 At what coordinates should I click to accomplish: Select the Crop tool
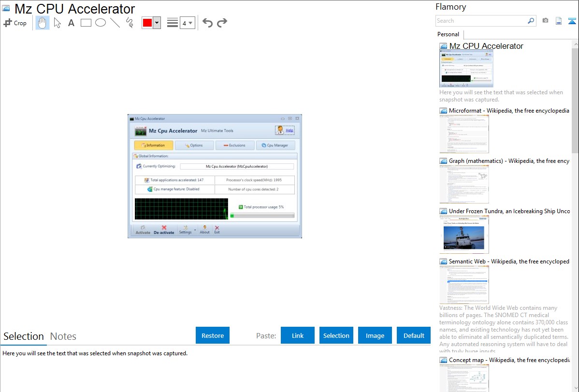(15, 23)
